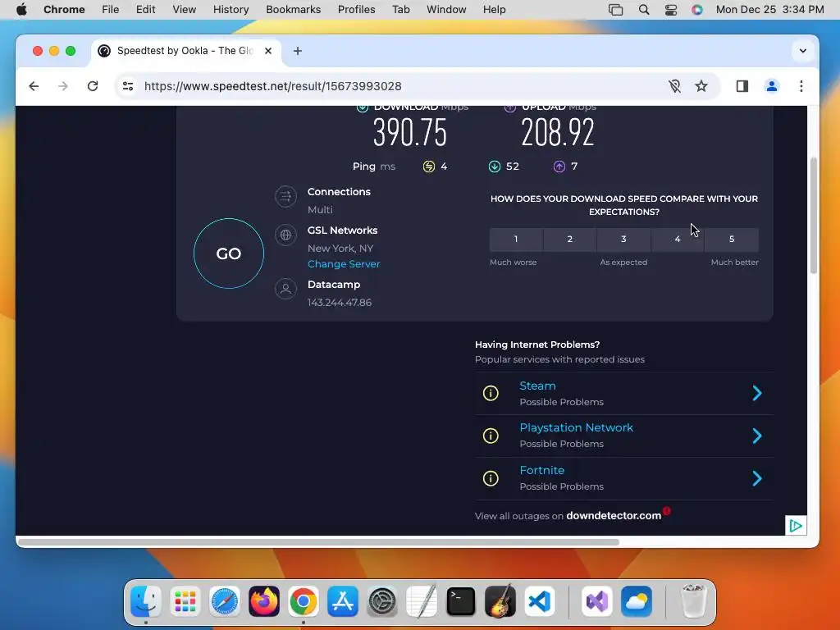
Task: Click the Fortnite info warning icon
Action: tap(491, 478)
